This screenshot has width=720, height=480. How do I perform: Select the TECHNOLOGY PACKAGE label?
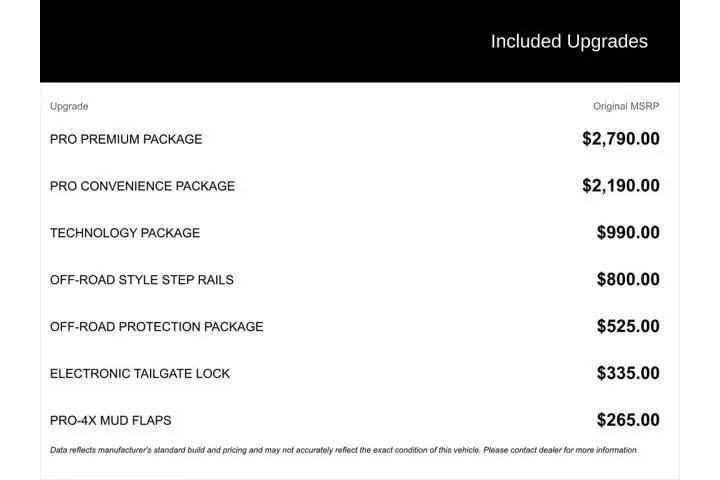tap(125, 233)
